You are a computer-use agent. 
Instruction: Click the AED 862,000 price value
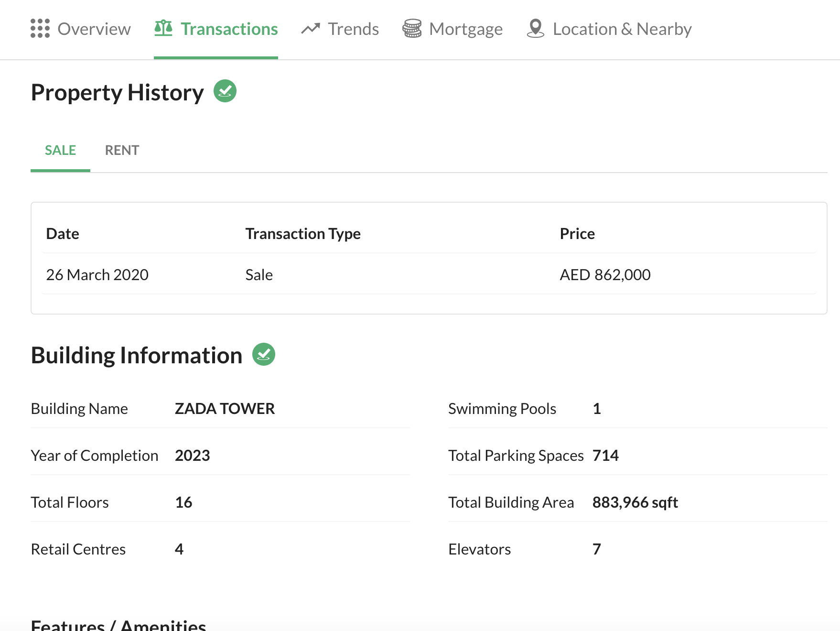pos(605,275)
